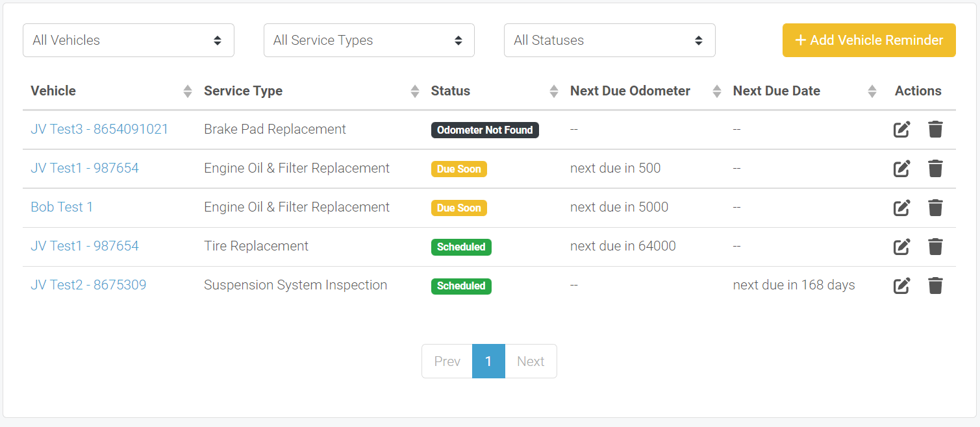Edit the Tire Replacement reminder
The image size is (980, 427).
coord(901,247)
